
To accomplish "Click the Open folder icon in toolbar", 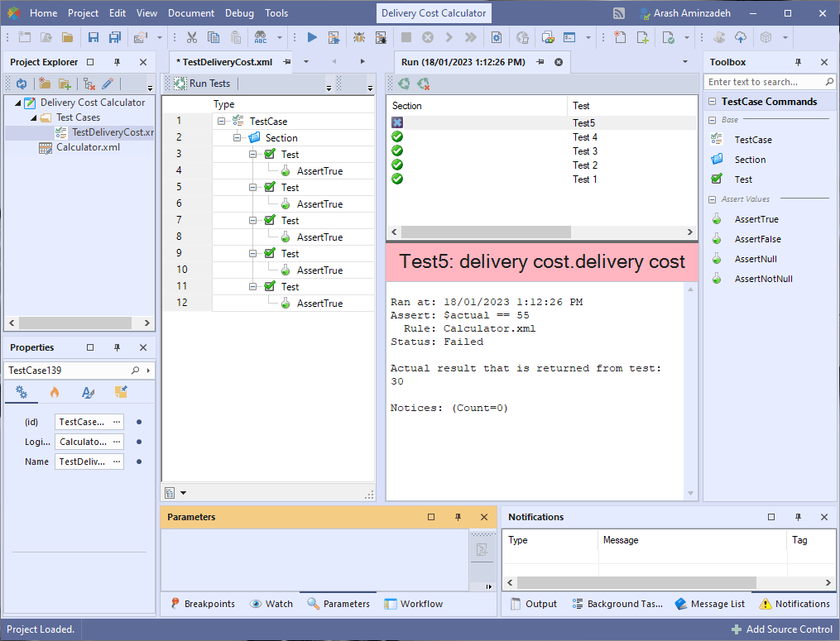I will pos(68,37).
